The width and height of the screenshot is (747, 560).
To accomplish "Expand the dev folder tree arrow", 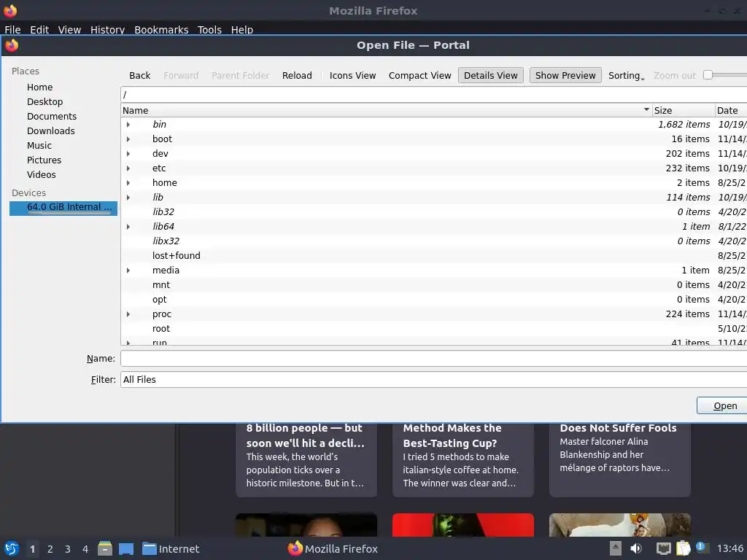I will coord(128,154).
